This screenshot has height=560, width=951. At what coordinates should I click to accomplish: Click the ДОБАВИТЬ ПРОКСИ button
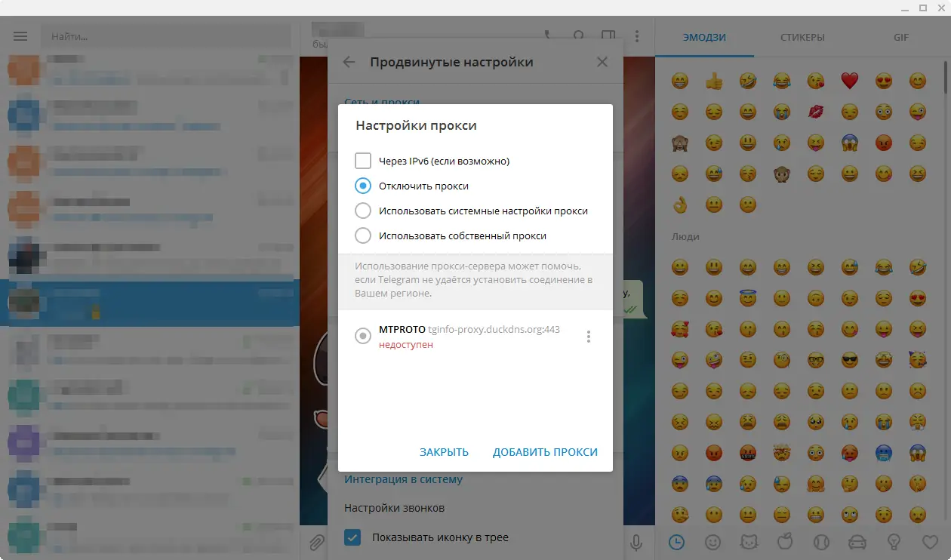tap(545, 452)
